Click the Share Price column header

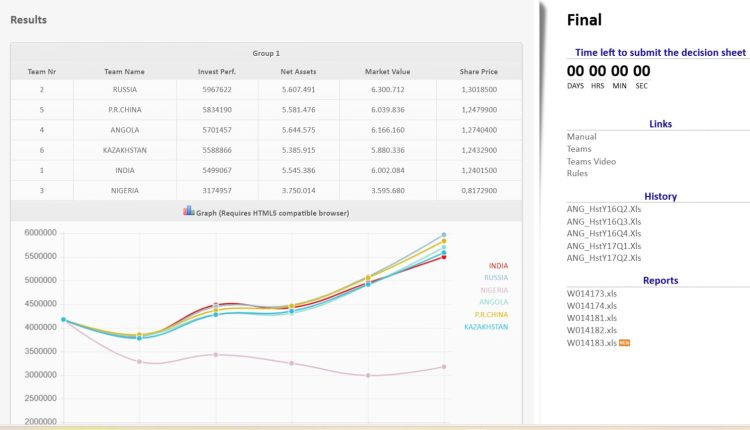(477, 71)
